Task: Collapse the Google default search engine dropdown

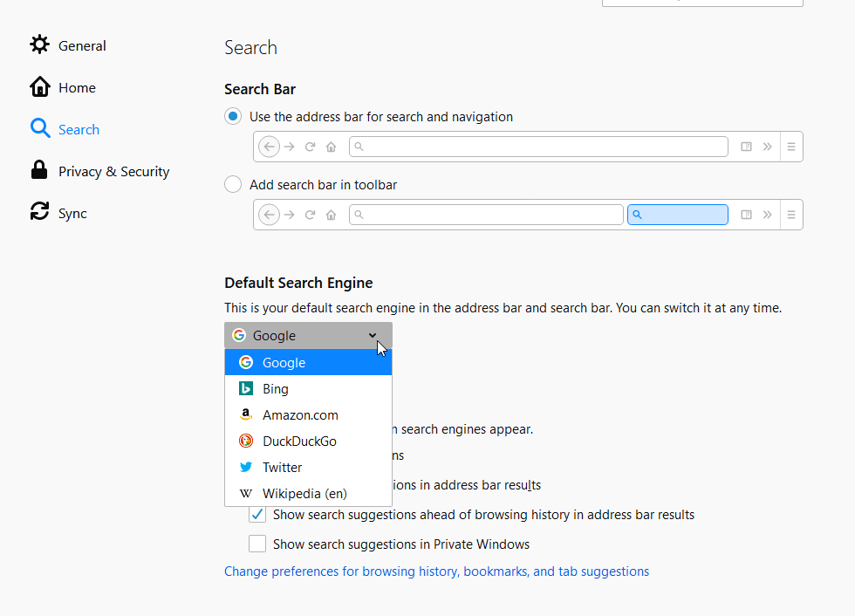Action: pyautogui.click(x=308, y=335)
